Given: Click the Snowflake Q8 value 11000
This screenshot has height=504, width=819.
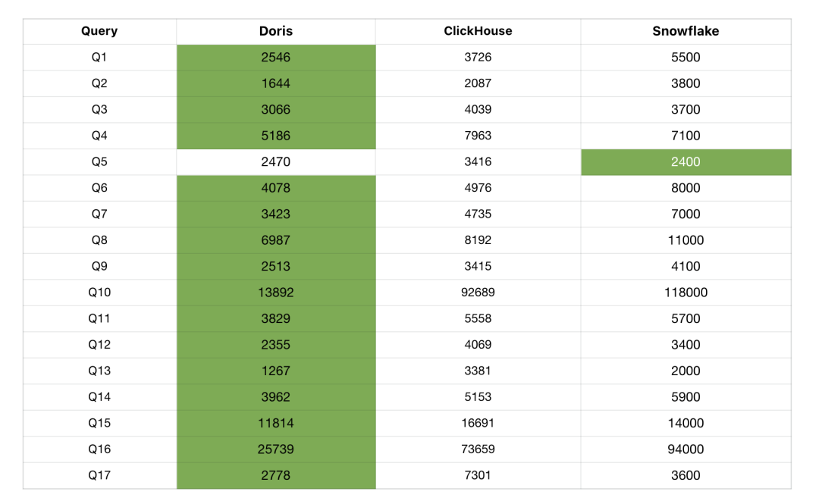Looking at the screenshot, I should [686, 240].
